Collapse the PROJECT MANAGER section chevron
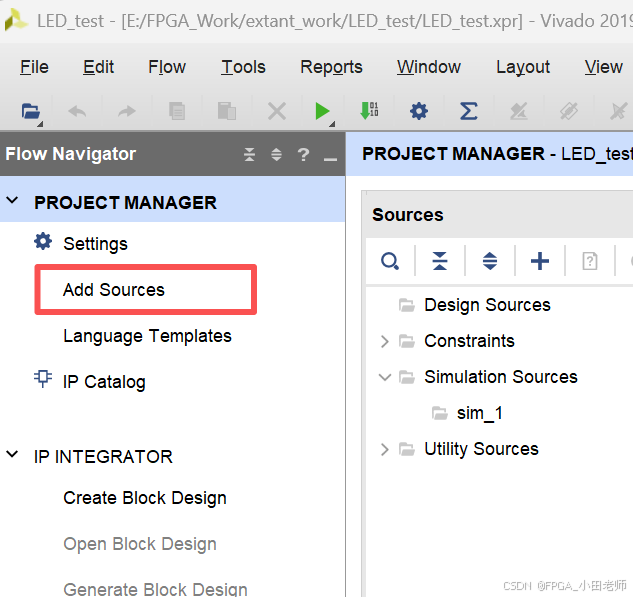Viewport: 633px width, 597px height. pos(13,200)
